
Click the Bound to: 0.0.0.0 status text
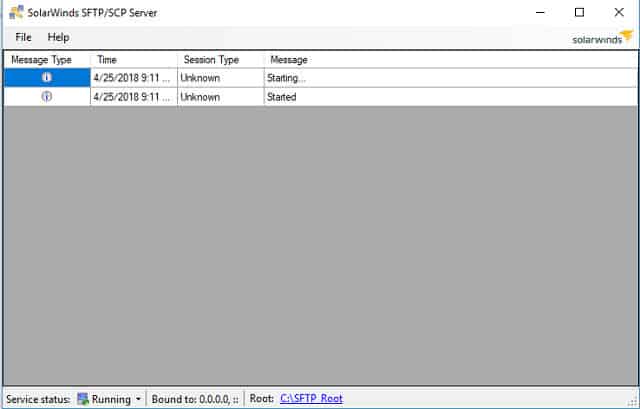[195, 399]
